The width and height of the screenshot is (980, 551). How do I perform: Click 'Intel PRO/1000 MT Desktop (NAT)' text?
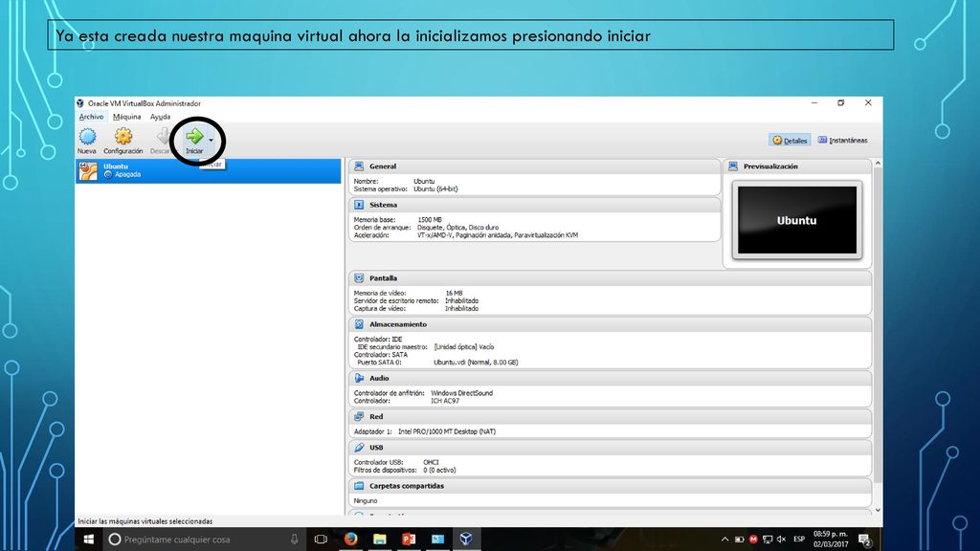click(x=447, y=431)
